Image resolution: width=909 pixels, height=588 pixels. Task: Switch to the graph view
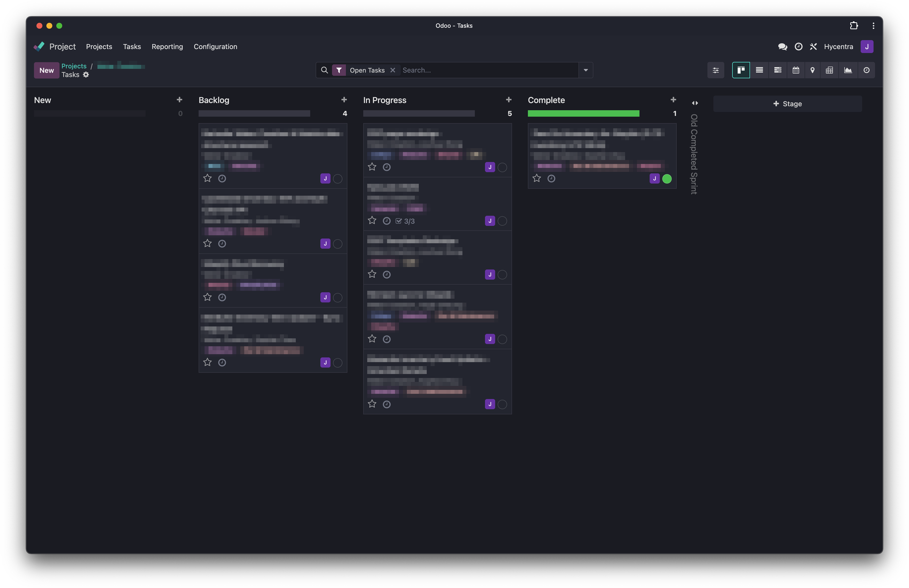848,70
